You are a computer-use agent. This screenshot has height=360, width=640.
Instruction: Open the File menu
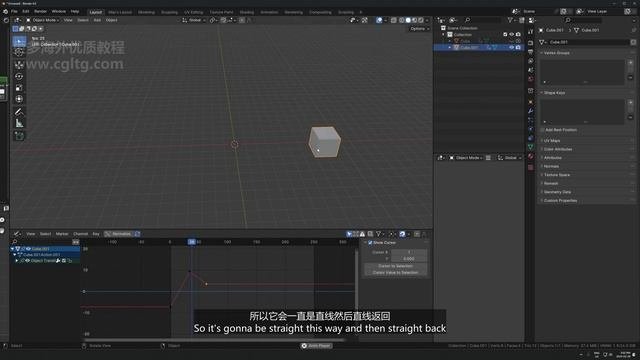pyautogui.click(x=14, y=11)
